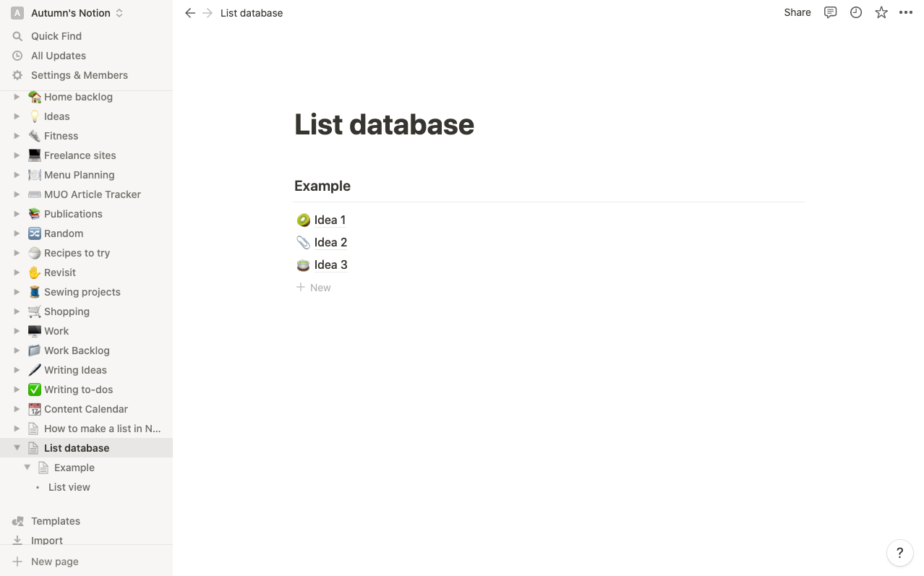
Task: Add a New item to the list
Action: pyautogui.click(x=314, y=288)
